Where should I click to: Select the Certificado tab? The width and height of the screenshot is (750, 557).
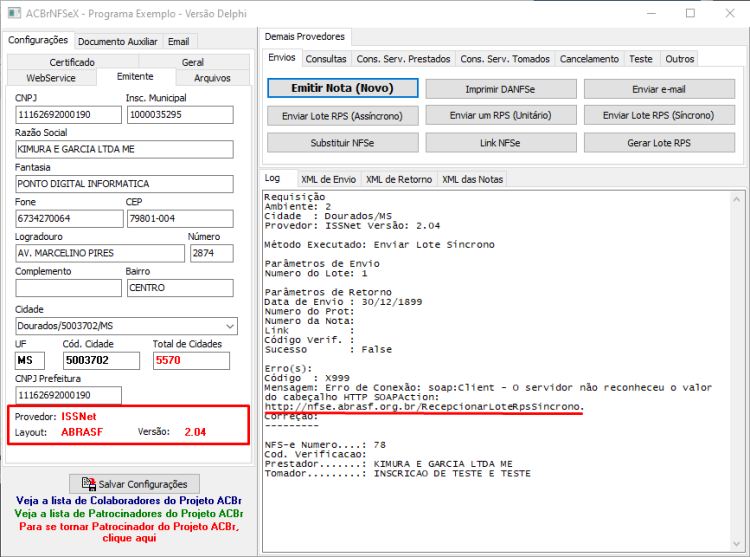pyautogui.click(x=72, y=62)
